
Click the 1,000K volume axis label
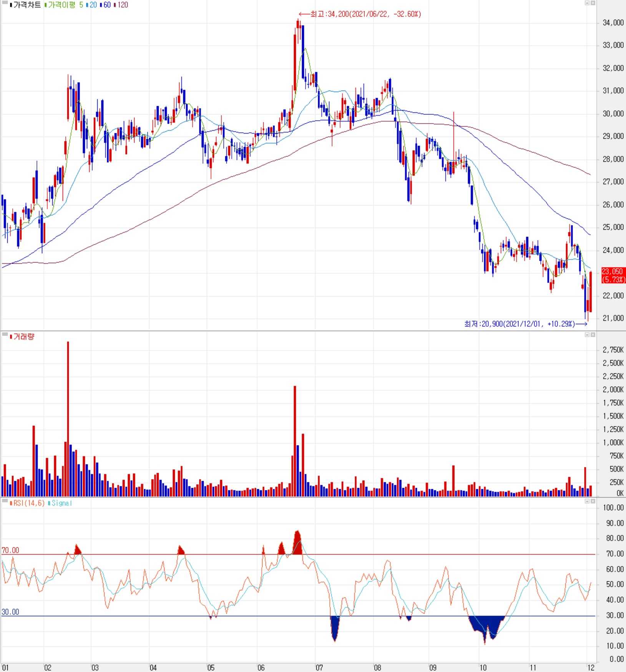(613, 443)
